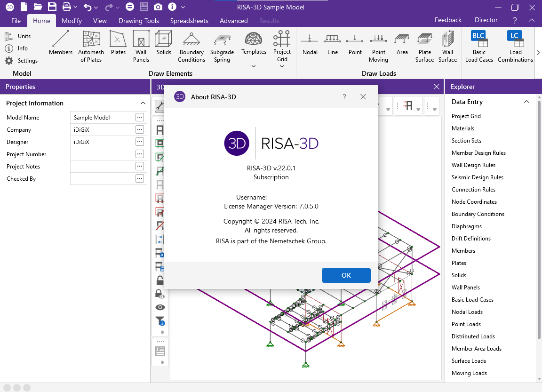
Task: Select the Point load tool
Action: [x=355, y=43]
